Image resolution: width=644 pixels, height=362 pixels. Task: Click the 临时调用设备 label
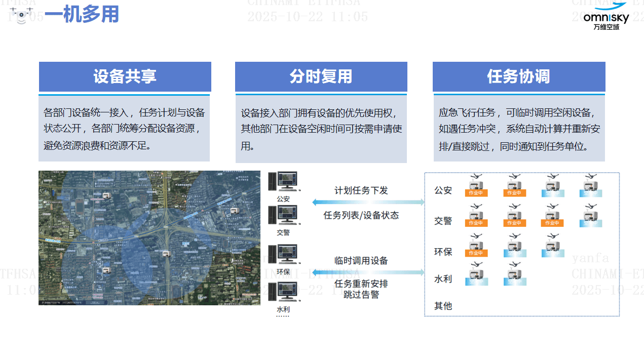tap(361, 261)
